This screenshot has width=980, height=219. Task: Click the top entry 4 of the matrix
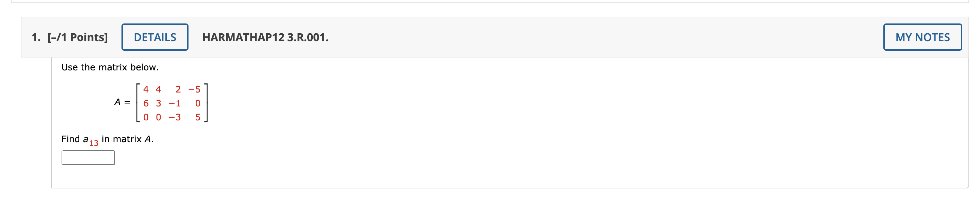[146, 89]
